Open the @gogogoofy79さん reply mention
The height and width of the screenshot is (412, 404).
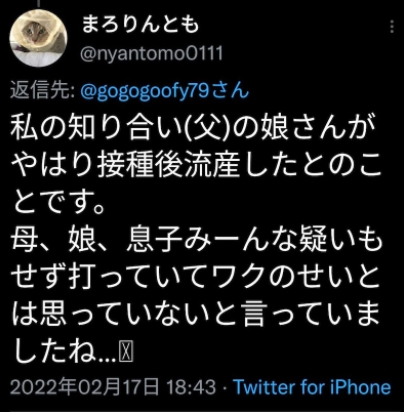165,90
